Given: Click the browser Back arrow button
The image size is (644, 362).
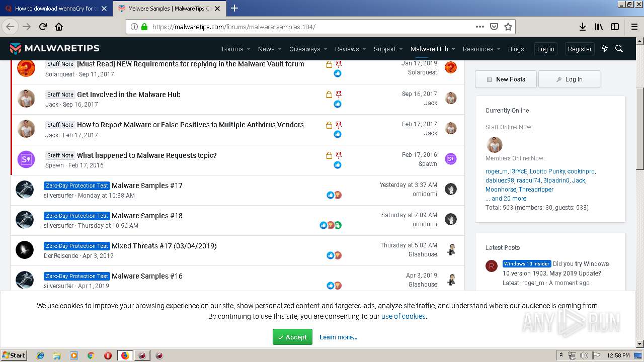Looking at the screenshot, I should [x=10, y=27].
